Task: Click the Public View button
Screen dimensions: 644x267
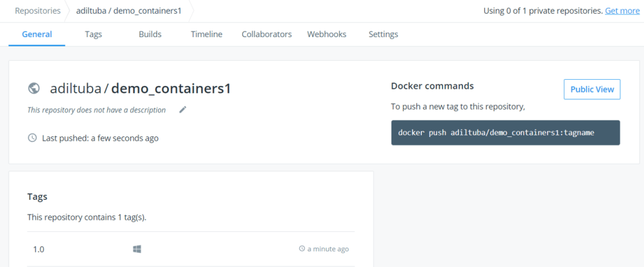Action: click(592, 89)
